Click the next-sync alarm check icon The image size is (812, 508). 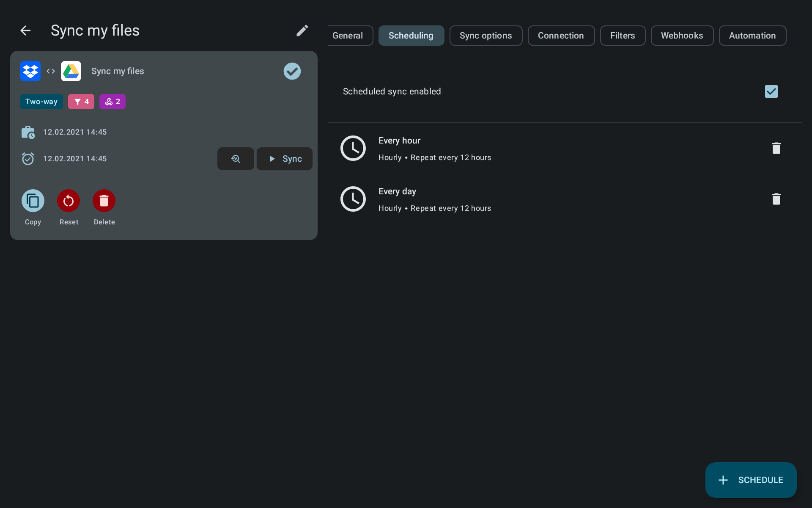point(28,159)
